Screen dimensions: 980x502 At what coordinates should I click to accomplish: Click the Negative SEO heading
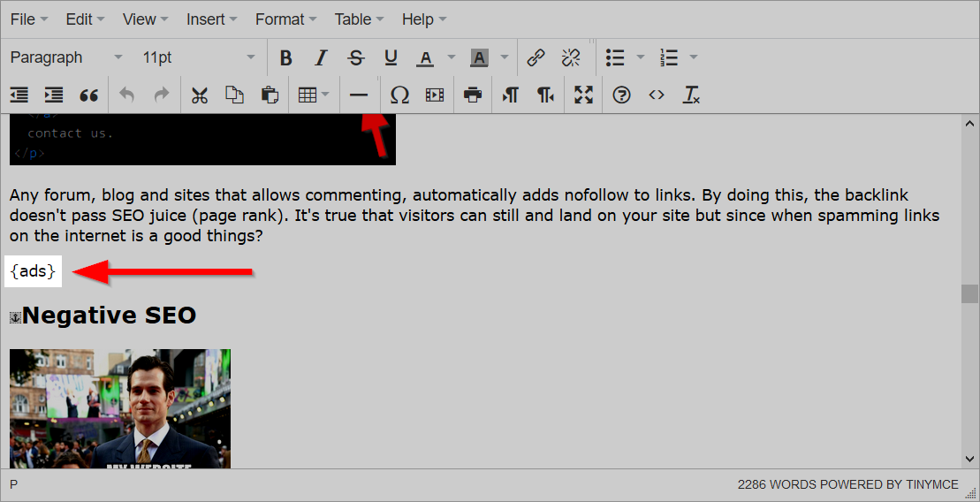point(110,316)
